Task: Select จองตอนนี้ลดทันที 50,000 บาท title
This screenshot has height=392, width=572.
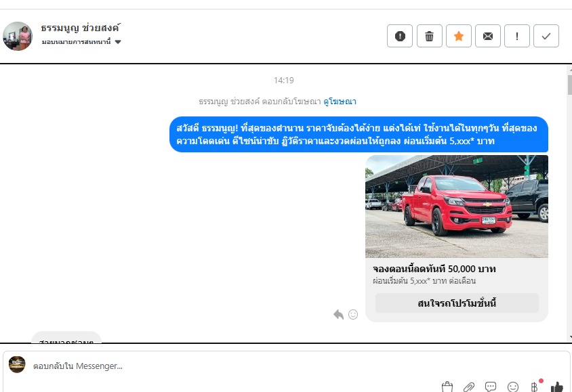Action: coord(434,269)
